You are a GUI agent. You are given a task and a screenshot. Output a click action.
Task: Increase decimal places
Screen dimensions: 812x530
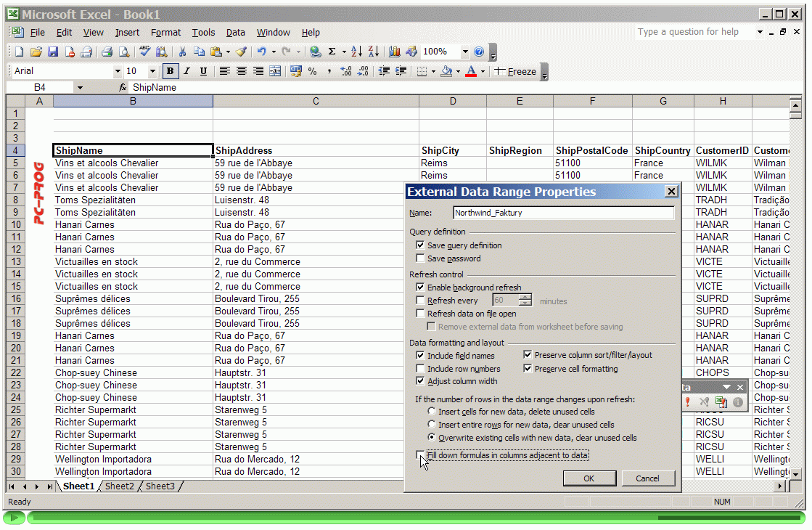(x=346, y=71)
